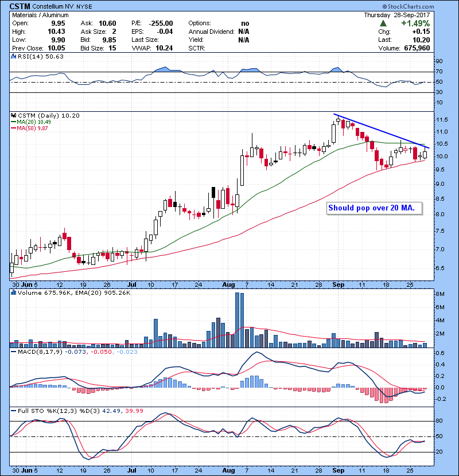Click the +1.49% percent change
Viewport: 459px width, 476px height.
click(x=415, y=24)
